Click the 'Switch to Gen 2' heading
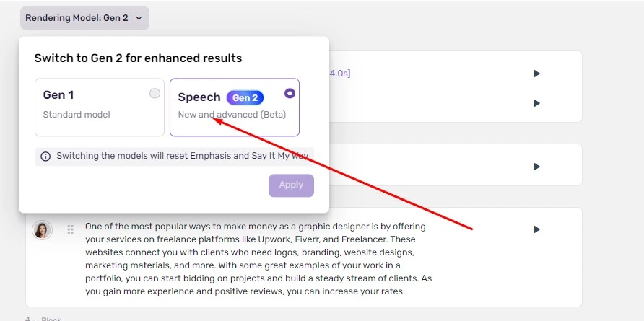 (x=138, y=58)
